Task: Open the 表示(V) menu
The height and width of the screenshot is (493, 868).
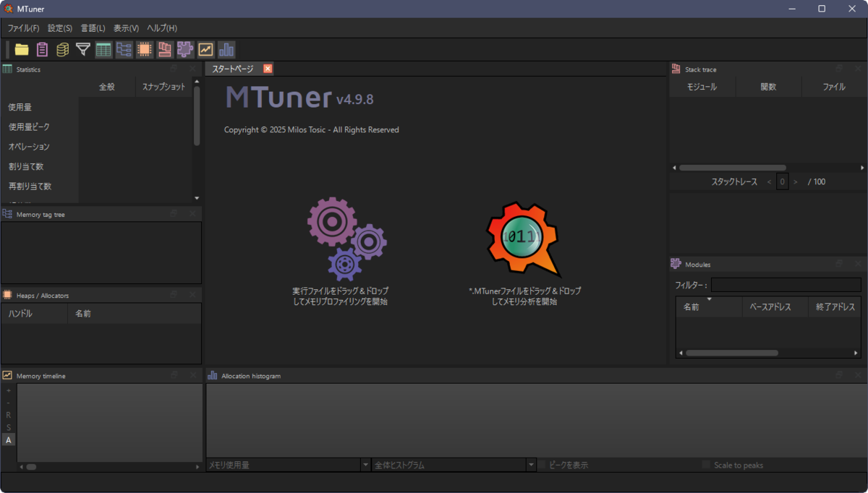Action: pyautogui.click(x=126, y=28)
